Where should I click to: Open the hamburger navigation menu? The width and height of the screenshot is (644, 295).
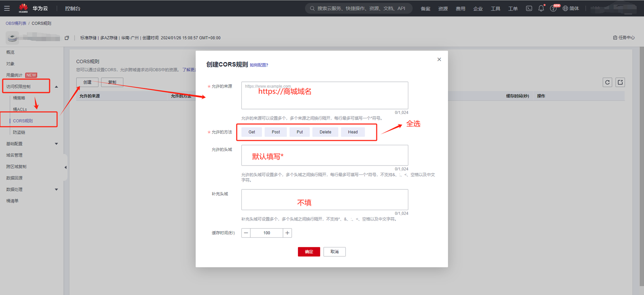coord(7,8)
